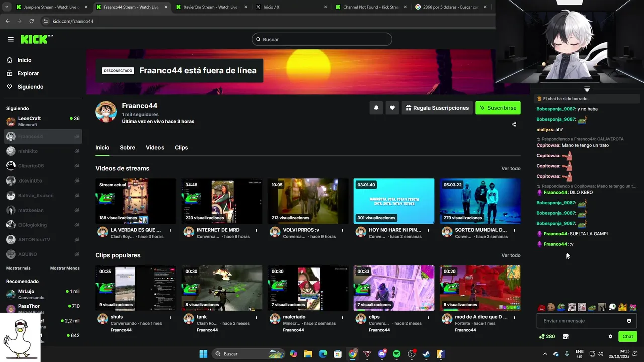The height and width of the screenshot is (362, 644).
Task: Toggle notification bell for Fraanco44
Action: (376, 108)
